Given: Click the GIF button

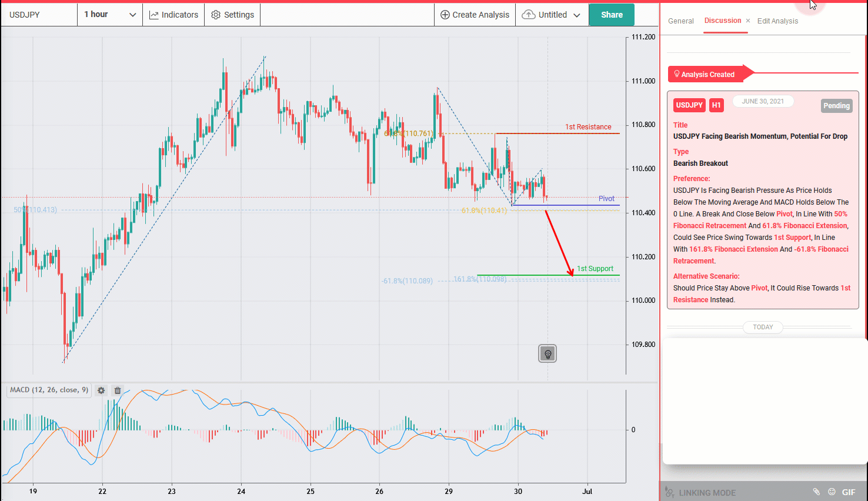Looking at the screenshot, I should click(849, 492).
